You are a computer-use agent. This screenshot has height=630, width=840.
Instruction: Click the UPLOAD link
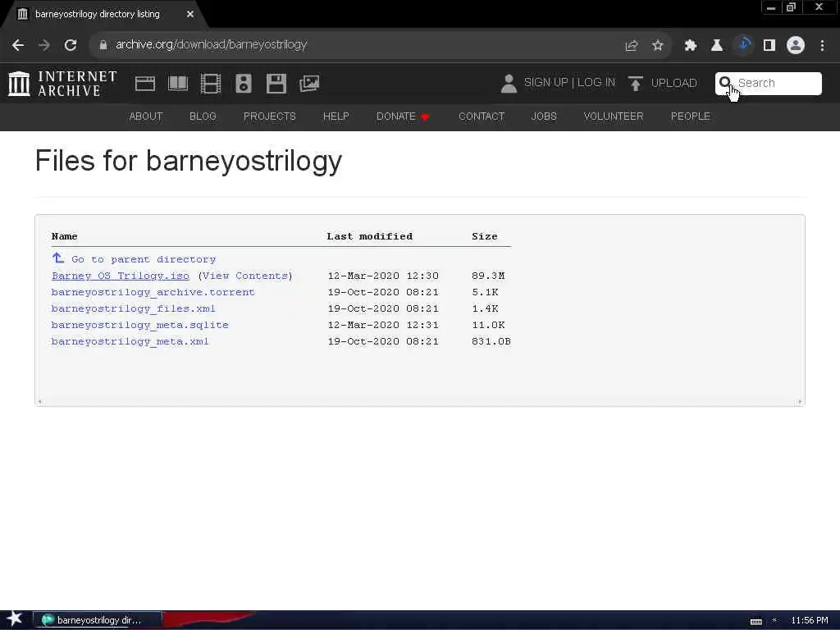pos(674,83)
